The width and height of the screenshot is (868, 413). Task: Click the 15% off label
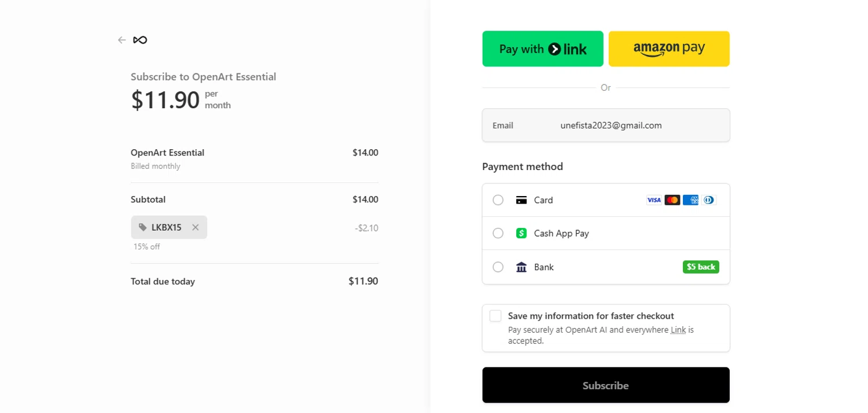pyautogui.click(x=147, y=246)
